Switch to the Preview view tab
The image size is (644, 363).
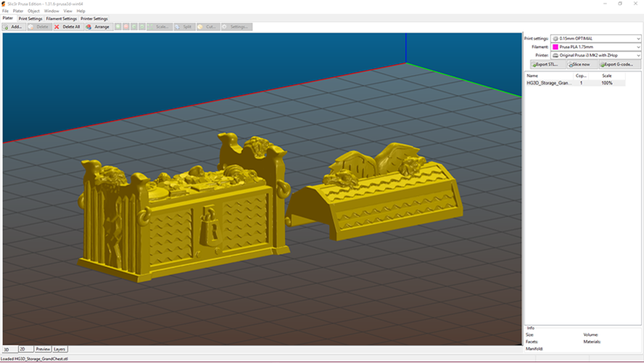pos(43,349)
